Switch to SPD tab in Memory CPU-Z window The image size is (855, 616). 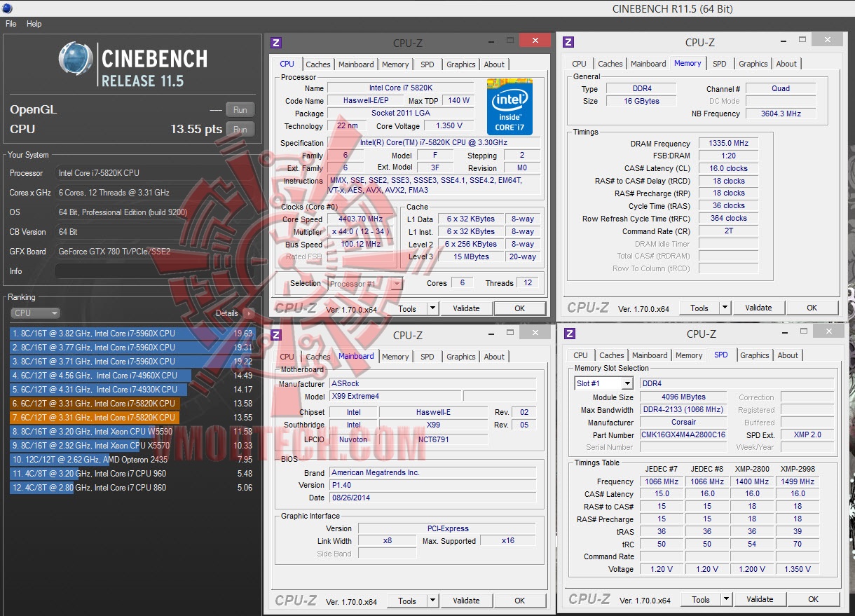coord(720,64)
